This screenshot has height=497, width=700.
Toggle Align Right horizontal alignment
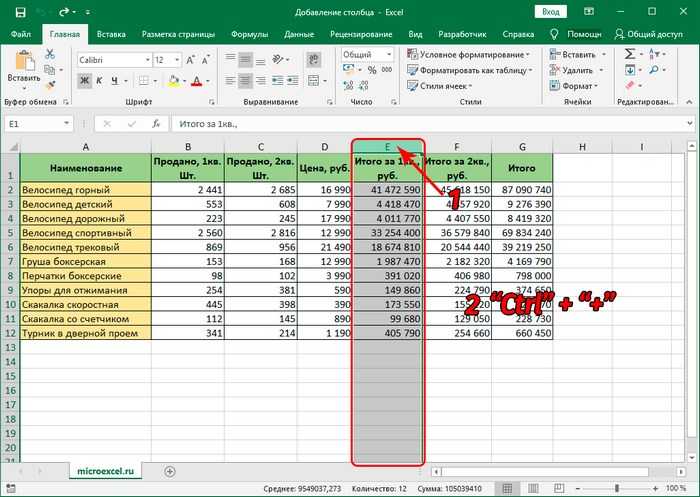(261, 81)
